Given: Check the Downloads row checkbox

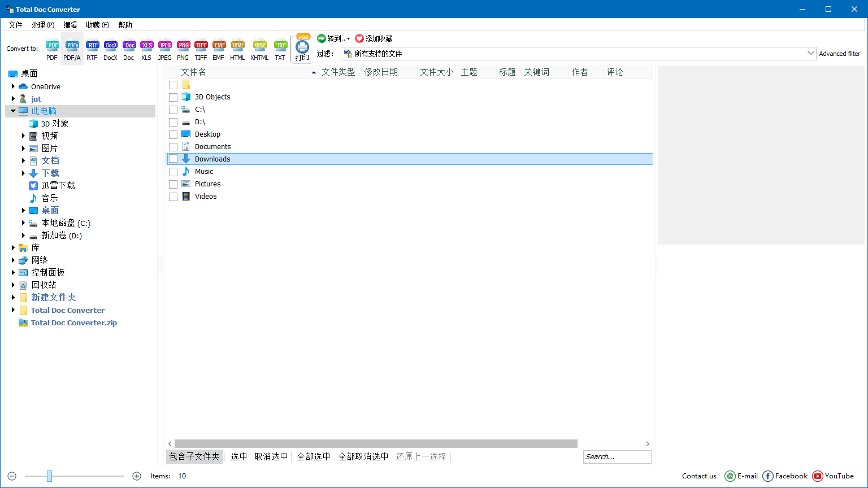Looking at the screenshot, I should click(x=173, y=159).
